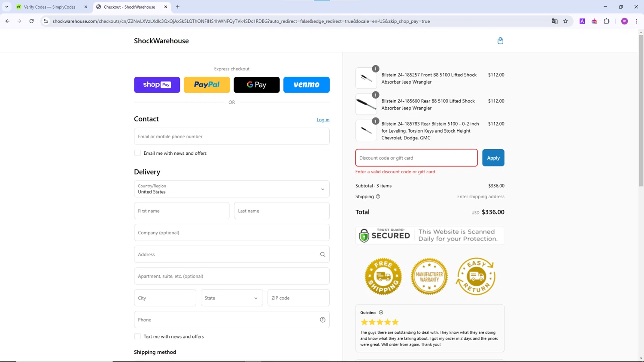Viewport: 644px width, 362px height.
Task: Click the Bilstein 24-185783 Rear shock thumbnail
Action: (x=366, y=130)
